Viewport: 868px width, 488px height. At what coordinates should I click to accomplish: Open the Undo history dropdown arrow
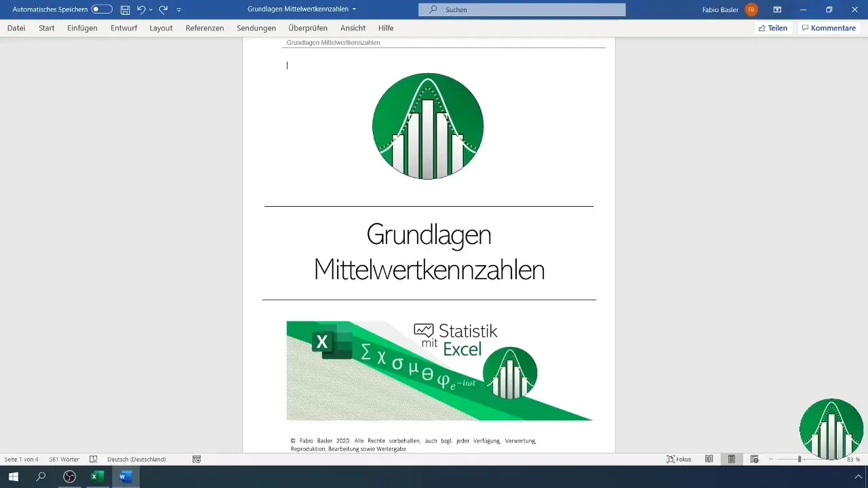click(151, 10)
